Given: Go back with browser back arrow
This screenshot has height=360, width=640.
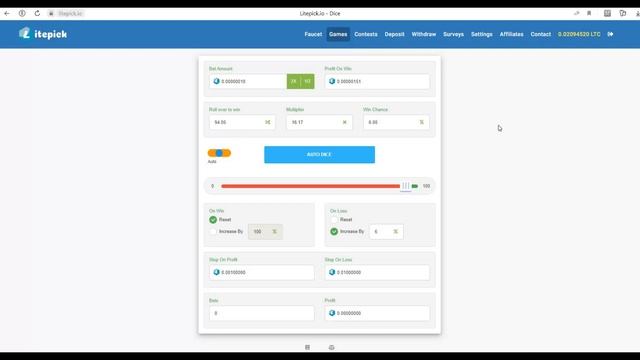Looking at the screenshot, I should [7, 13].
